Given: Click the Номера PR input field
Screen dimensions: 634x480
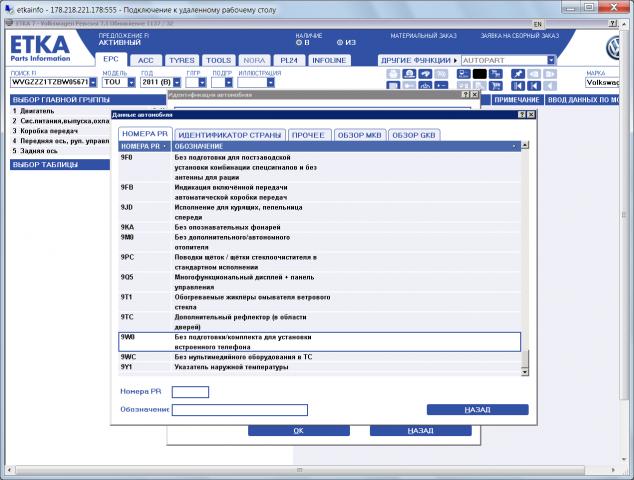Looking at the screenshot, I should [190, 392].
